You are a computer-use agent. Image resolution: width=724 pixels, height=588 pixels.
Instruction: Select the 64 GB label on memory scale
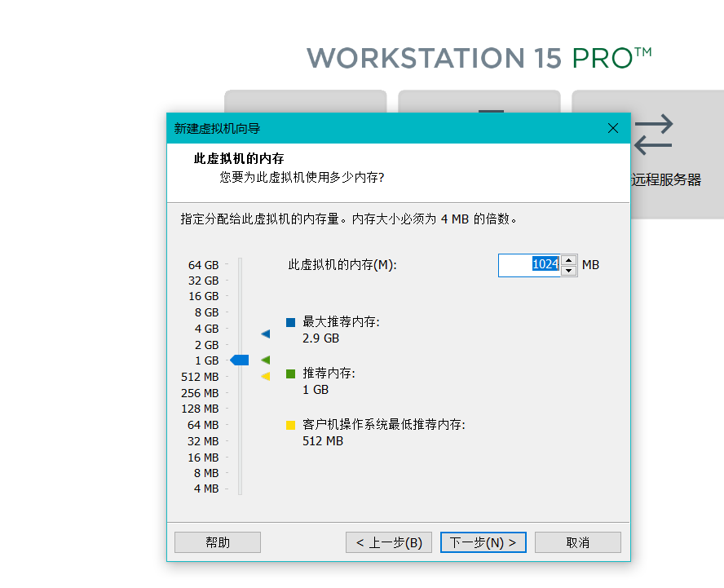203,265
